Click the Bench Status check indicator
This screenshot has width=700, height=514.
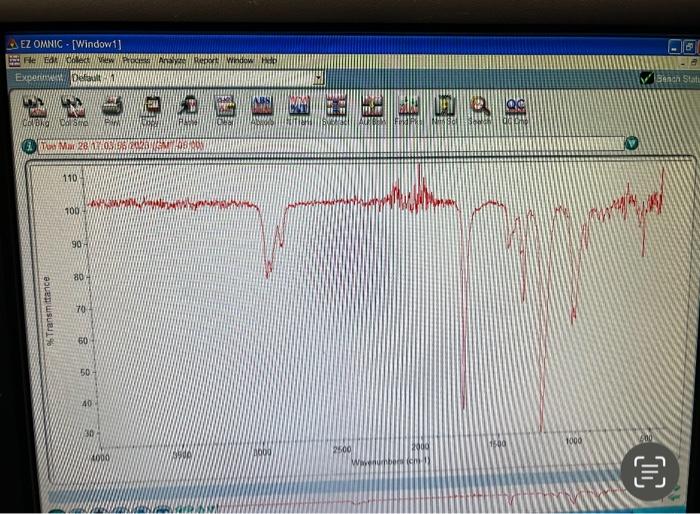646,79
